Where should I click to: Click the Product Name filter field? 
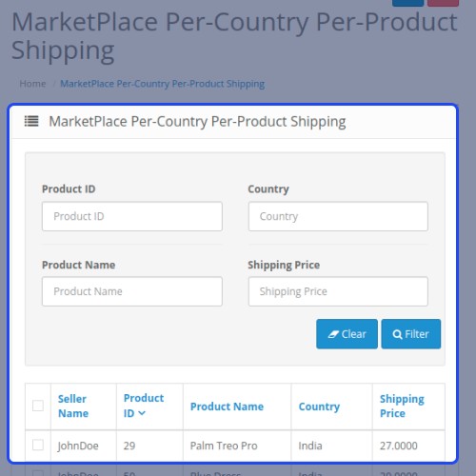(x=132, y=291)
